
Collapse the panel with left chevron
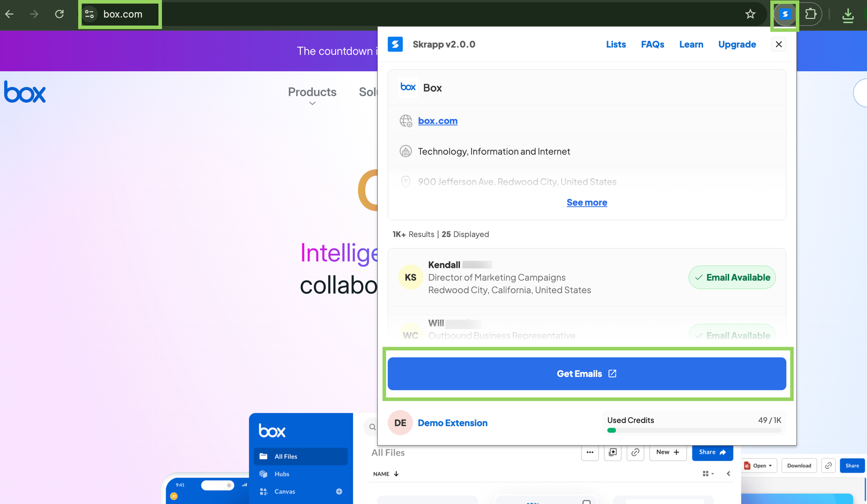coord(728,474)
